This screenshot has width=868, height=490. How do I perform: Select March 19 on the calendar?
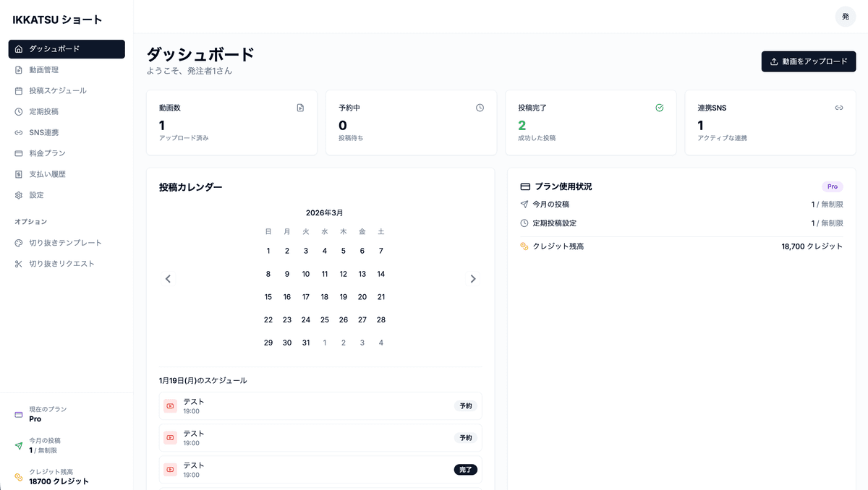[343, 296]
